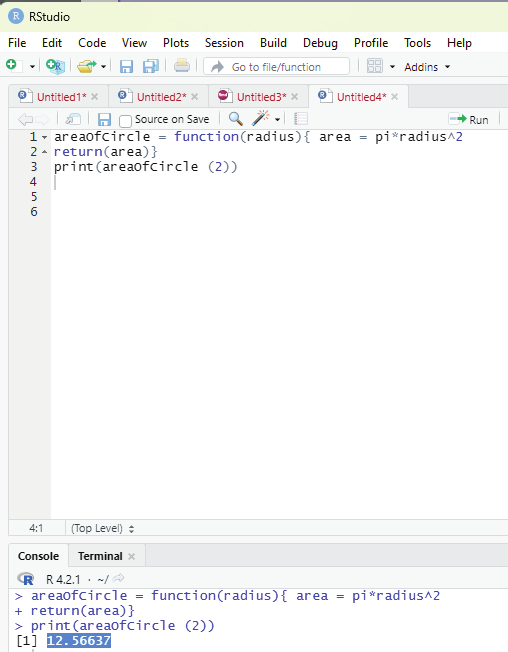
Task: Click the New File icon
Action: point(14,66)
